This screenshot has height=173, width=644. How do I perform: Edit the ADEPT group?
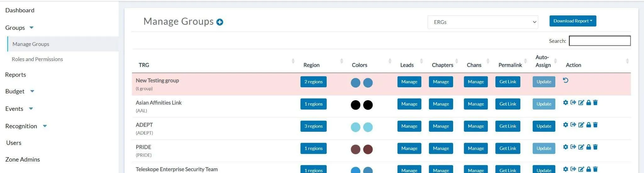[581, 125]
